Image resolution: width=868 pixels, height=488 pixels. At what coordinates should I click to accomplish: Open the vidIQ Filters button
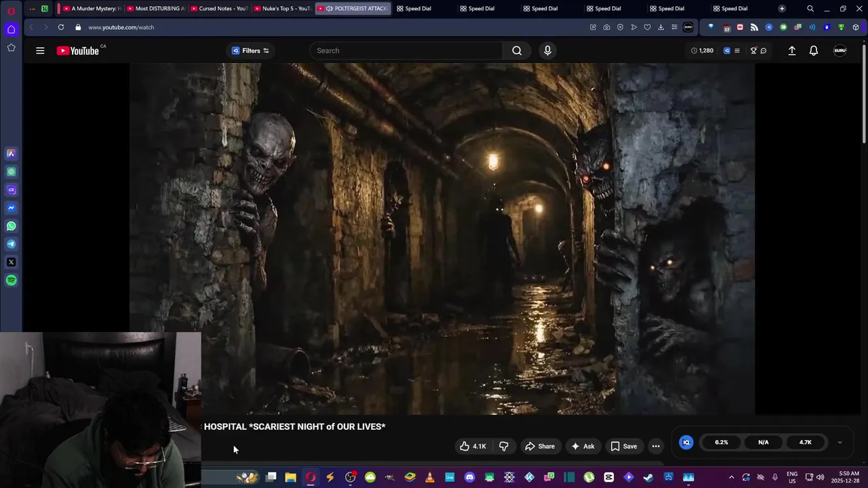click(x=250, y=51)
